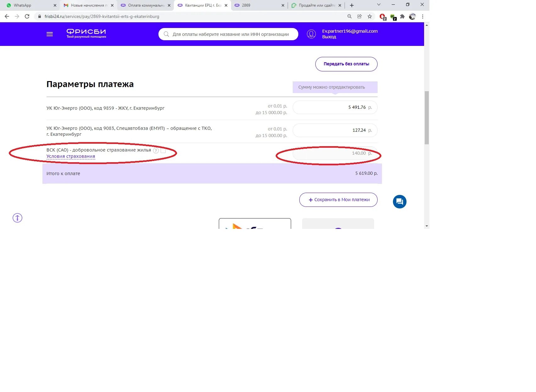Click the browser address bar URL
The width and height of the screenshot is (536, 392).
[x=102, y=16]
